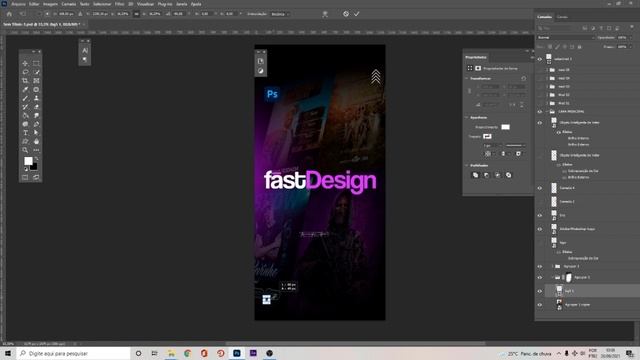This screenshot has width=640, height=360.
Task: Open the Camada menu
Action: click(69, 4)
